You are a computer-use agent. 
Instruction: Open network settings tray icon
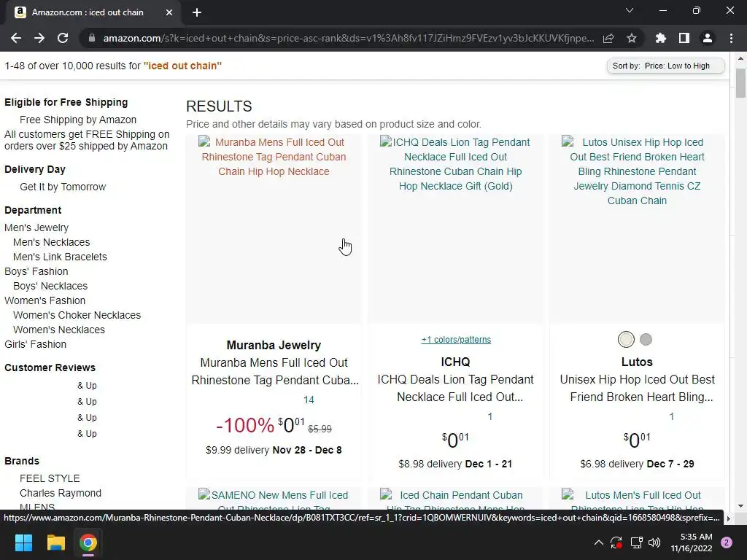click(636, 542)
